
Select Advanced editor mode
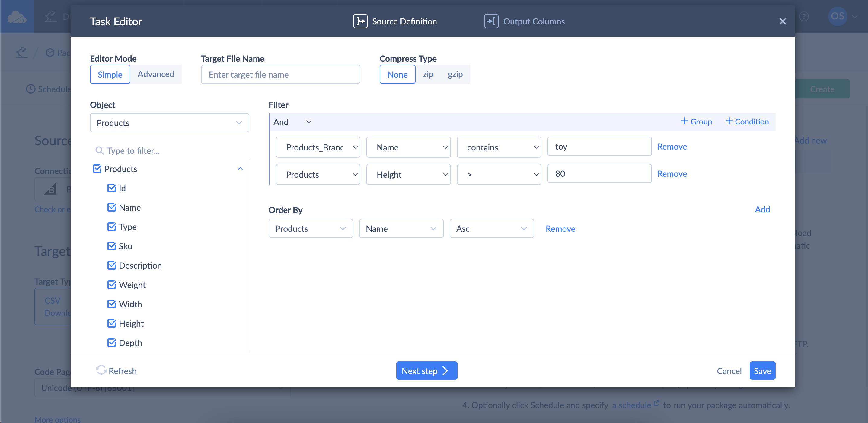156,74
